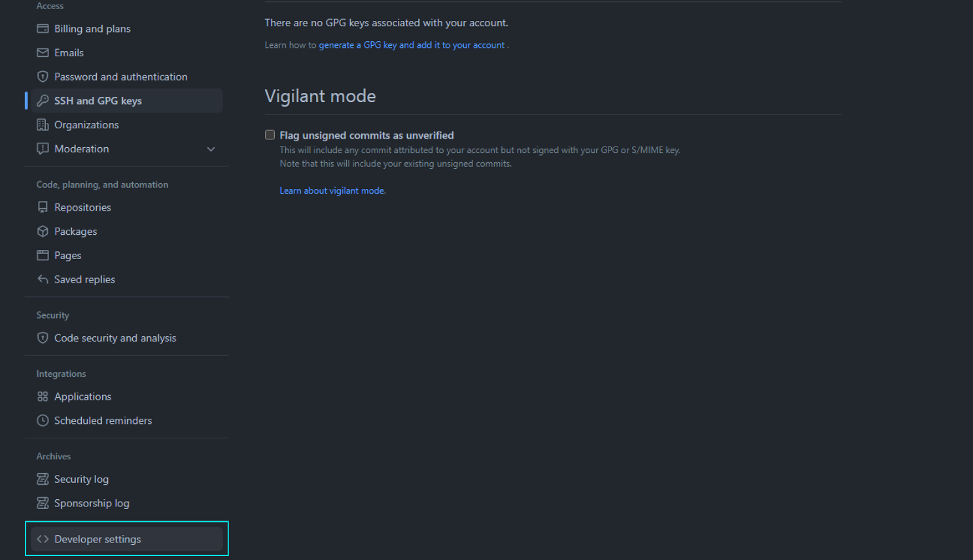Image resolution: width=973 pixels, height=560 pixels.
Task: Click the key icon beside SSH and GPG keys
Action: click(43, 100)
